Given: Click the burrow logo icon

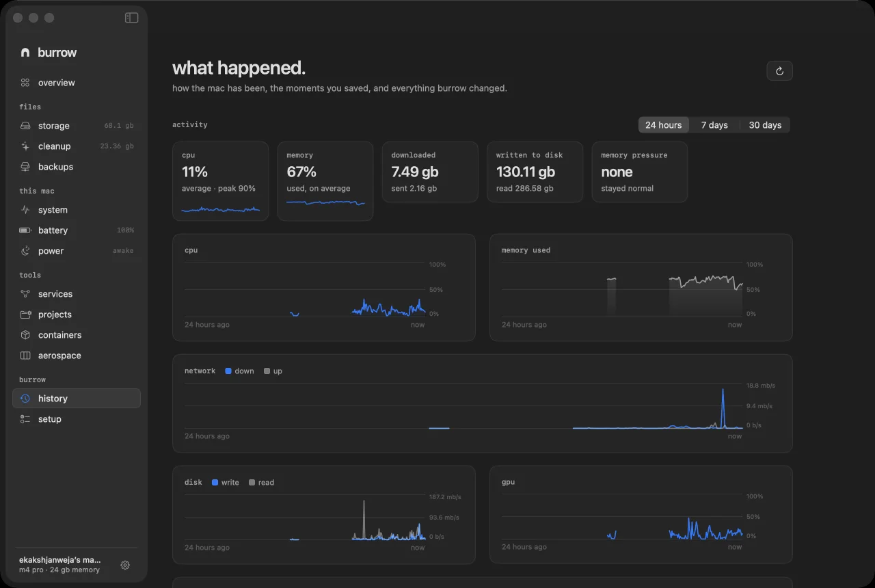Looking at the screenshot, I should [x=25, y=53].
